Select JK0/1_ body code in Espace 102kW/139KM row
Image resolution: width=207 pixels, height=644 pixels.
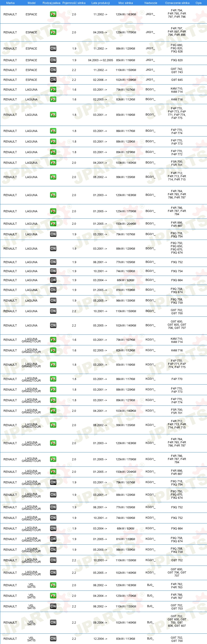pyautogui.click(x=150, y=80)
